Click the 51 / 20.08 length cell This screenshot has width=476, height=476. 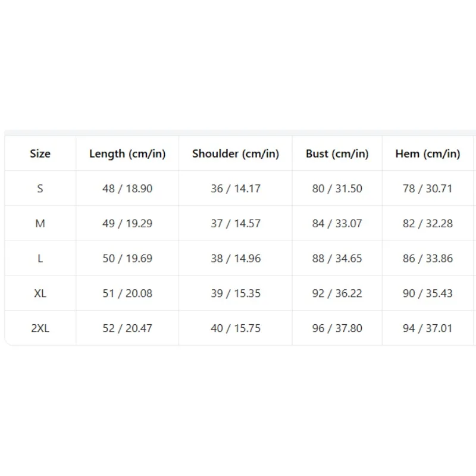tap(127, 293)
